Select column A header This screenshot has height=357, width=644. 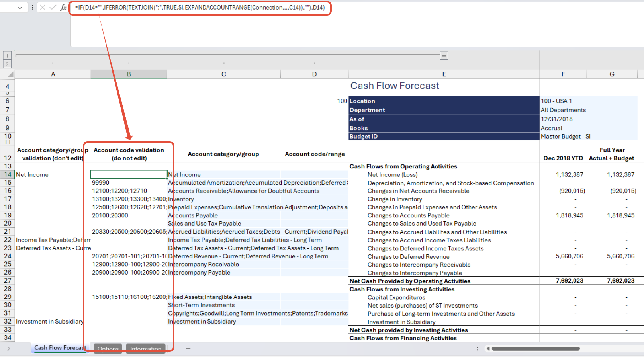click(53, 74)
